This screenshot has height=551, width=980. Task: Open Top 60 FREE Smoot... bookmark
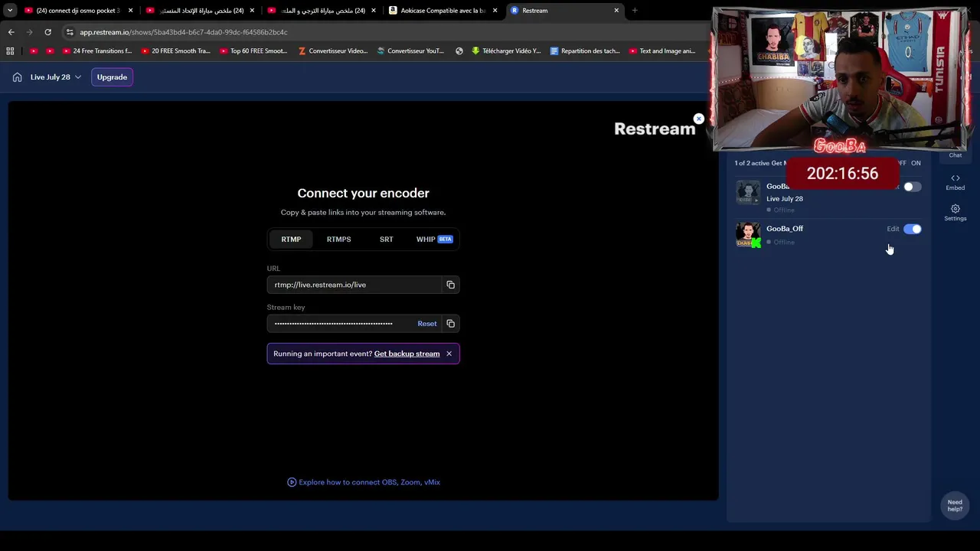253,51
